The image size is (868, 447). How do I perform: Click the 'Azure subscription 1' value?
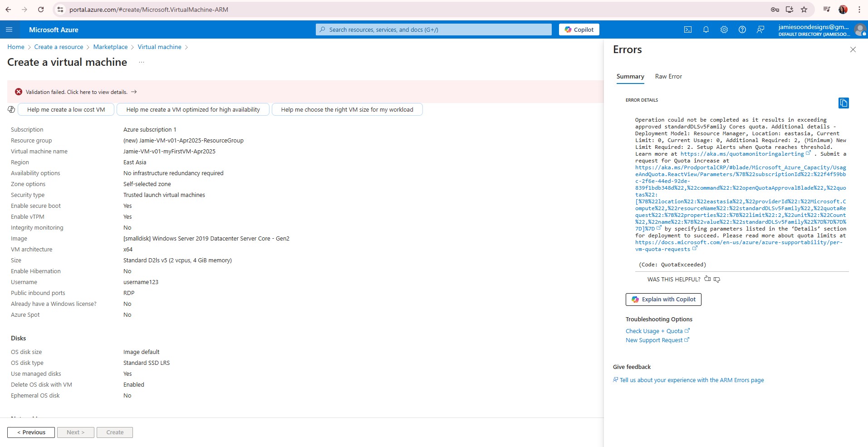(x=150, y=130)
